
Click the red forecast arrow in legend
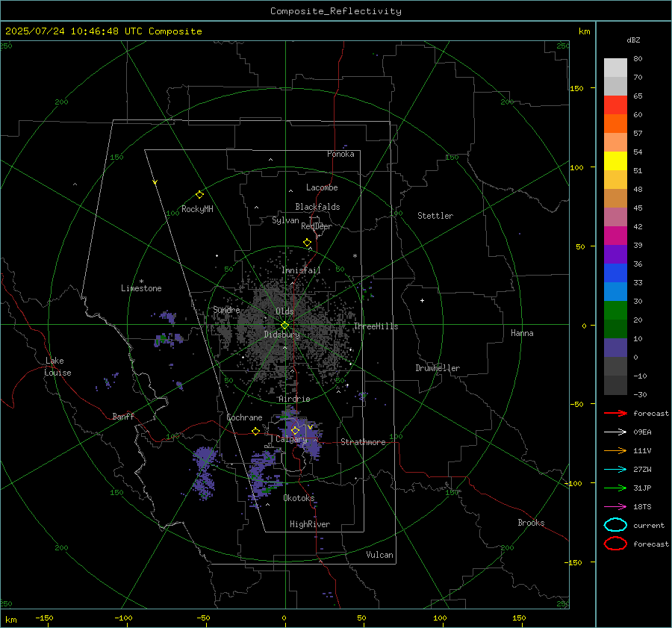coord(616,413)
